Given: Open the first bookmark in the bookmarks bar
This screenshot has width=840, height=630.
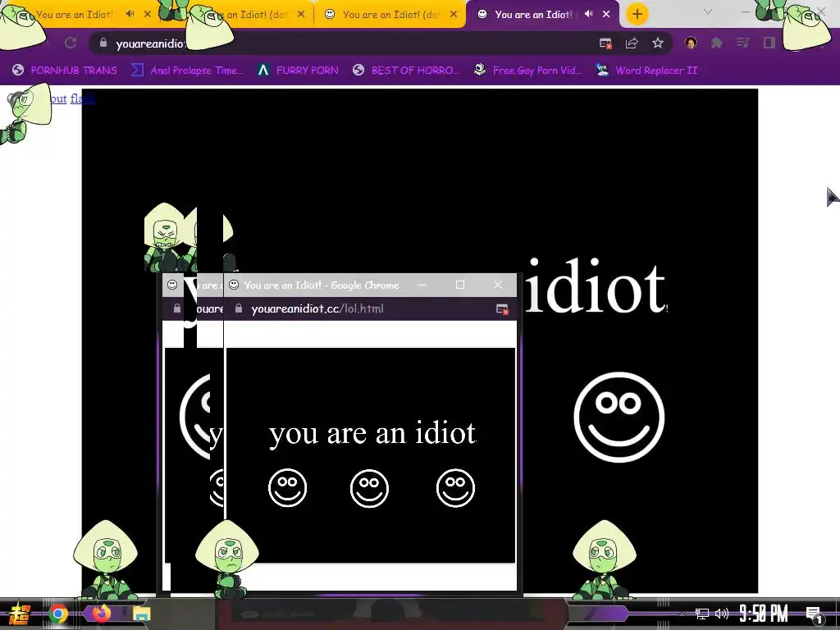Looking at the screenshot, I should tap(64, 71).
